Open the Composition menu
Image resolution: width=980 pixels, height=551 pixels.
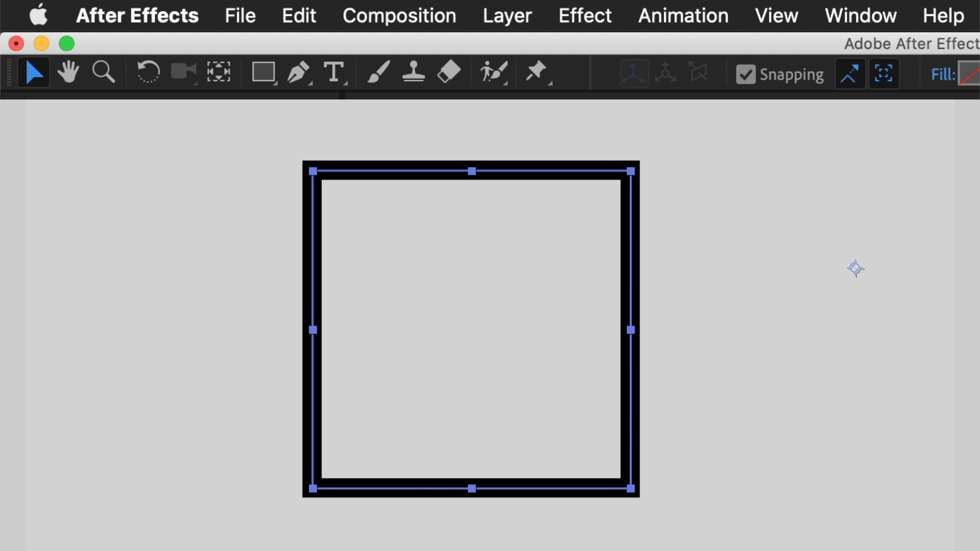point(399,16)
